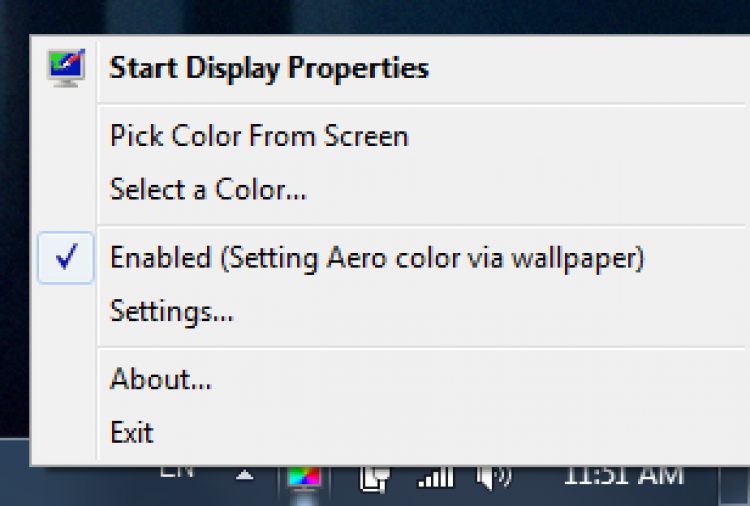Open the Action Center flag icon
Screen dimensions: 750x506
pos(374,477)
